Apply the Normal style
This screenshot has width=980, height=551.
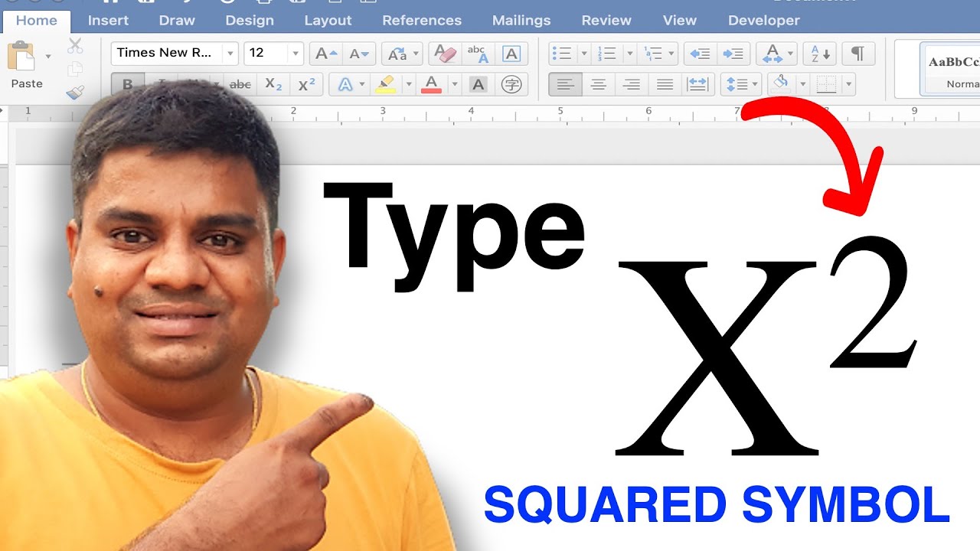[x=952, y=70]
